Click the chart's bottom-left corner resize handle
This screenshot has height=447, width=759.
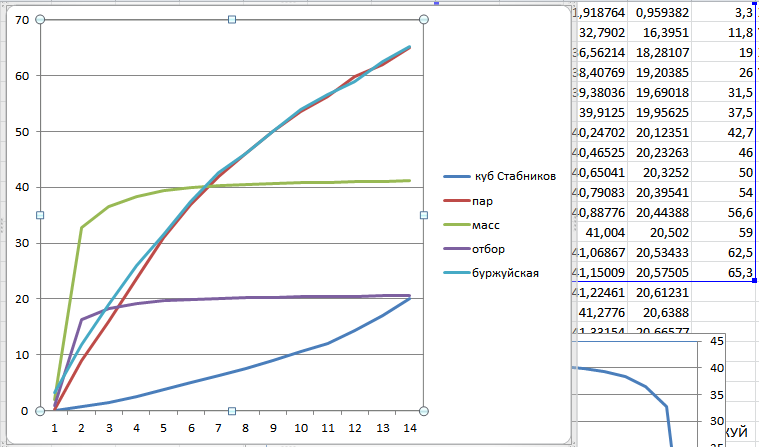[x=40, y=411]
